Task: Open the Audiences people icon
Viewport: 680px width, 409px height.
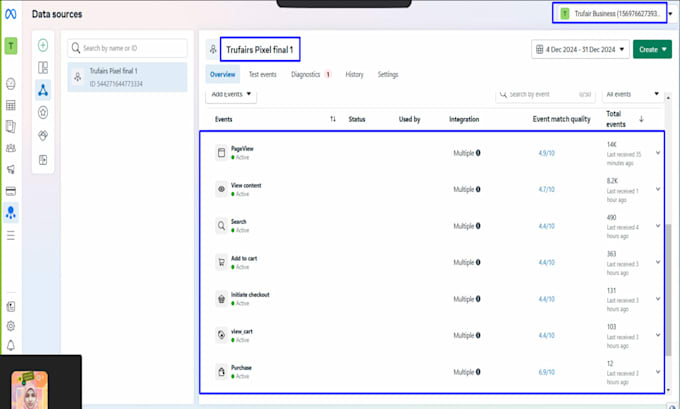Action: click(x=11, y=148)
